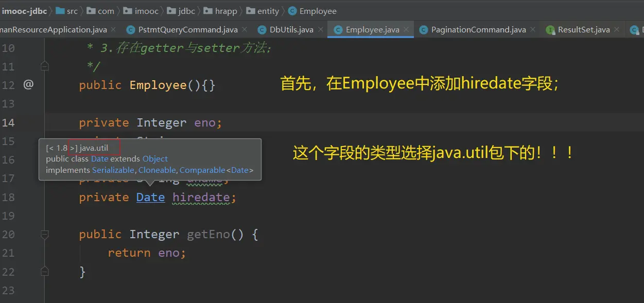The height and width of the screenshot is (303, 644).
Task: Open the Cloneable link in the tooltip
Action: point(157,170)
